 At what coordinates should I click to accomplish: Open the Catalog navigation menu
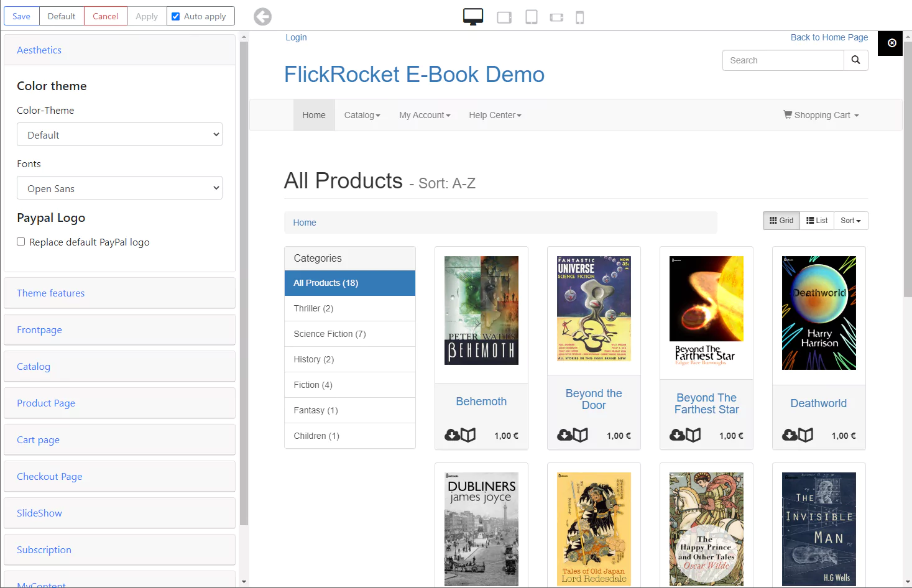click(x=362, y=115)
